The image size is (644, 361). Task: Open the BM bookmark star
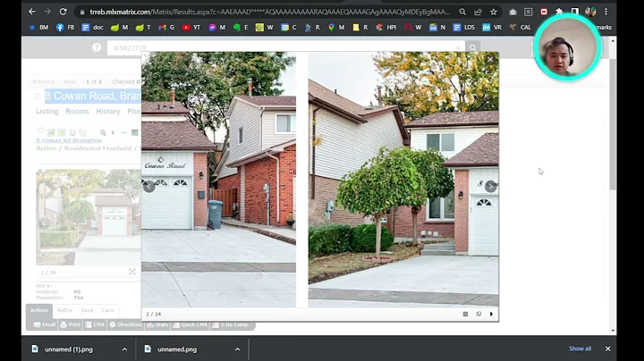(38, 28)
